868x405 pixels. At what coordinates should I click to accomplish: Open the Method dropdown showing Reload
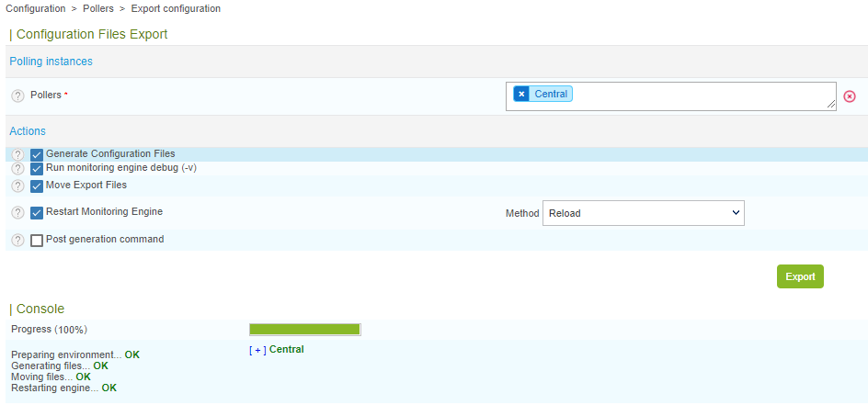coord(643,213)
